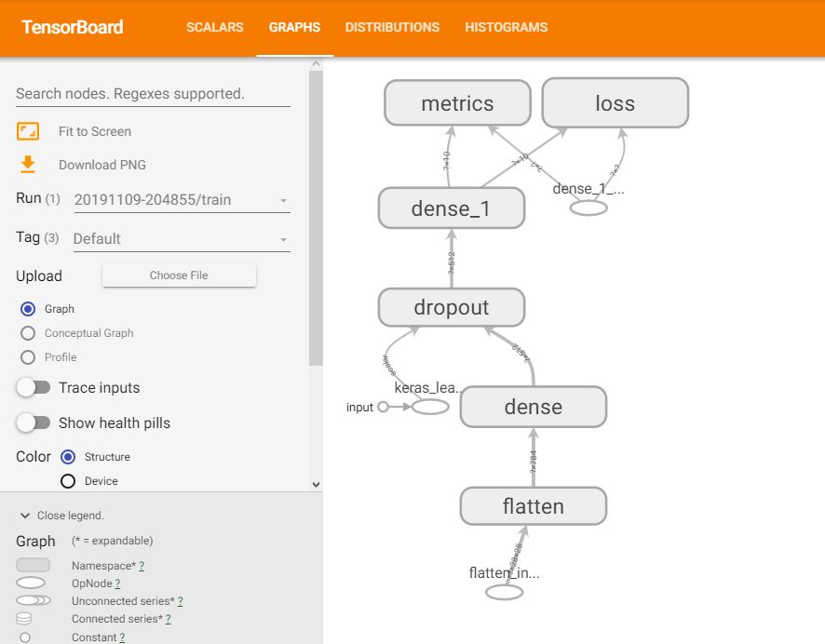Screen dimensions: 825x644
Task: Collapse the legend with Close legend chevron
Action: point(25,516)
